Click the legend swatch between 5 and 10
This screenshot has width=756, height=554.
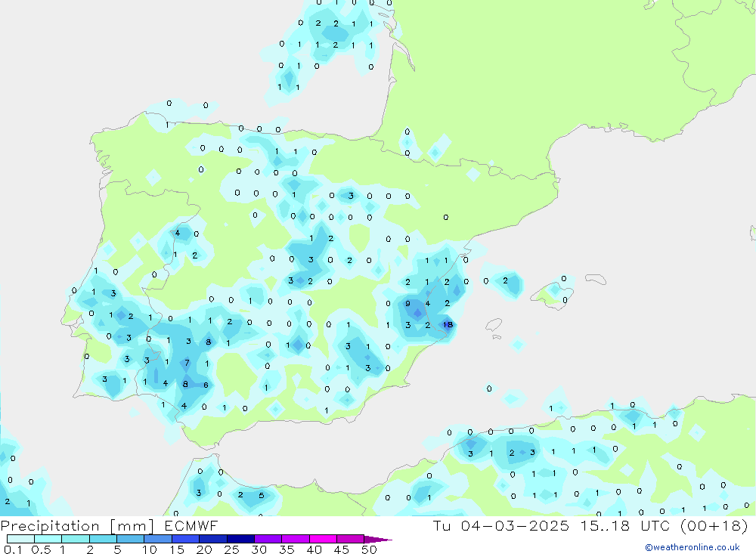[x=131, y=539]
